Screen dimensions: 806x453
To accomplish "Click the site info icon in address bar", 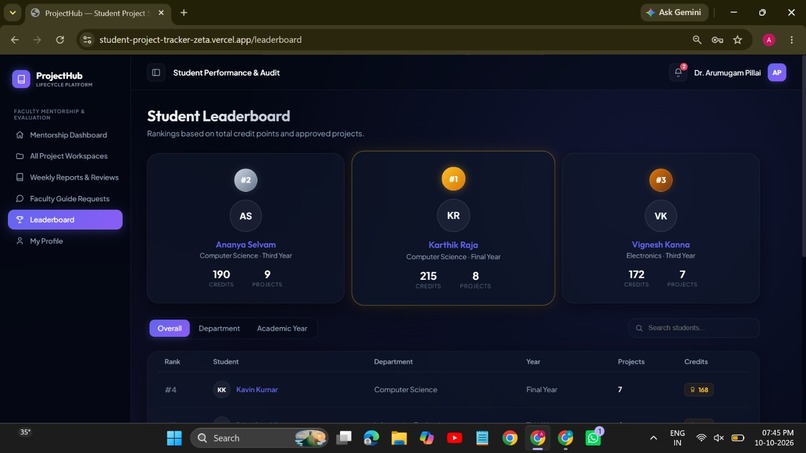I will coord(87,40).
